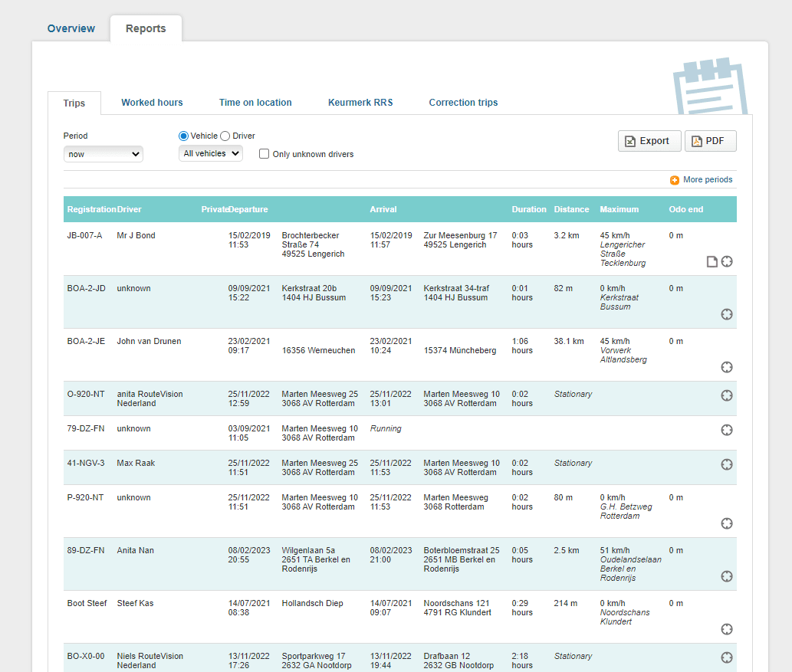Enable Only unknown drivers checkbox
Image resolution: width=792 pixels, height=672 pixels.
264,153
